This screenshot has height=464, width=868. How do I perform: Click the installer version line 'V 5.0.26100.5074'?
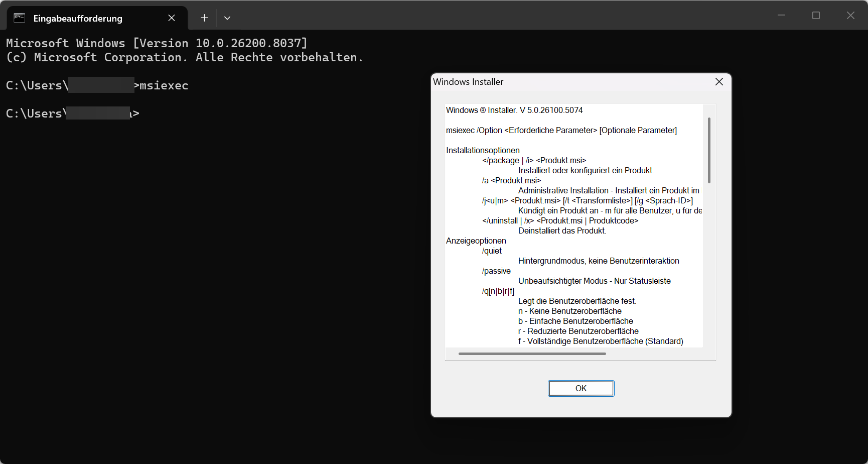[514, 110]
